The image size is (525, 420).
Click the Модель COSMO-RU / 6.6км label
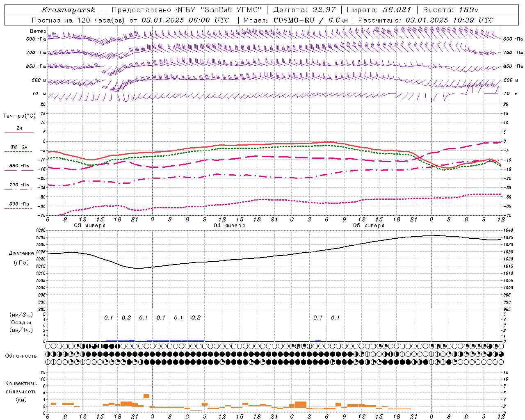(x=296, y=20)
